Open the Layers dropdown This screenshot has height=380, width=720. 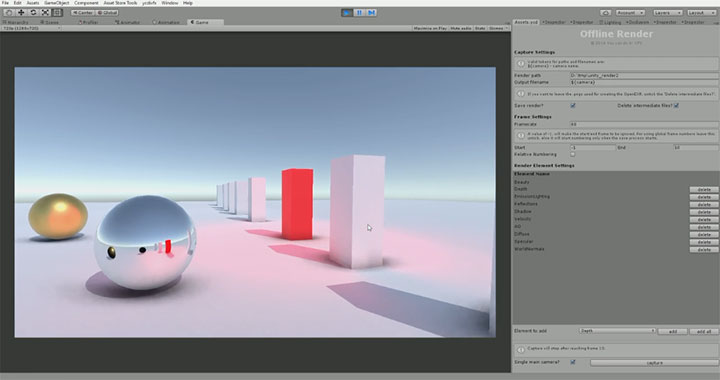point(667,13)
